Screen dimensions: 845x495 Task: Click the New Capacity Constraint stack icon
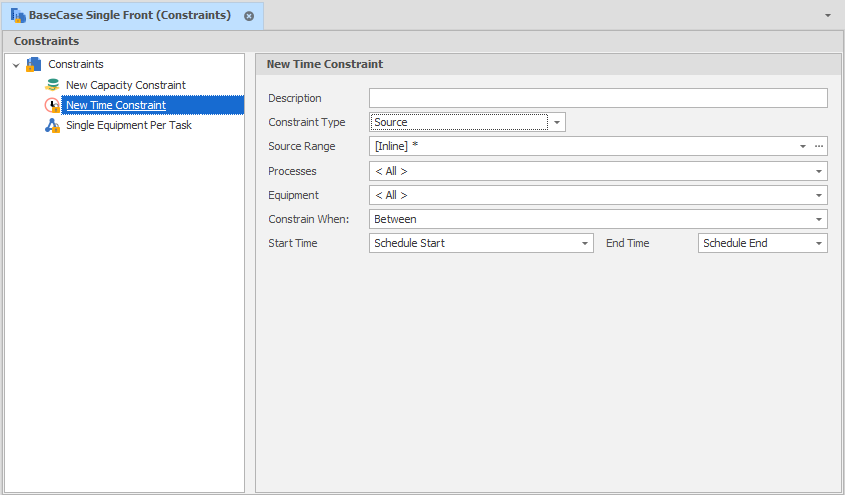pyautogui.click(x=53, y=85)
